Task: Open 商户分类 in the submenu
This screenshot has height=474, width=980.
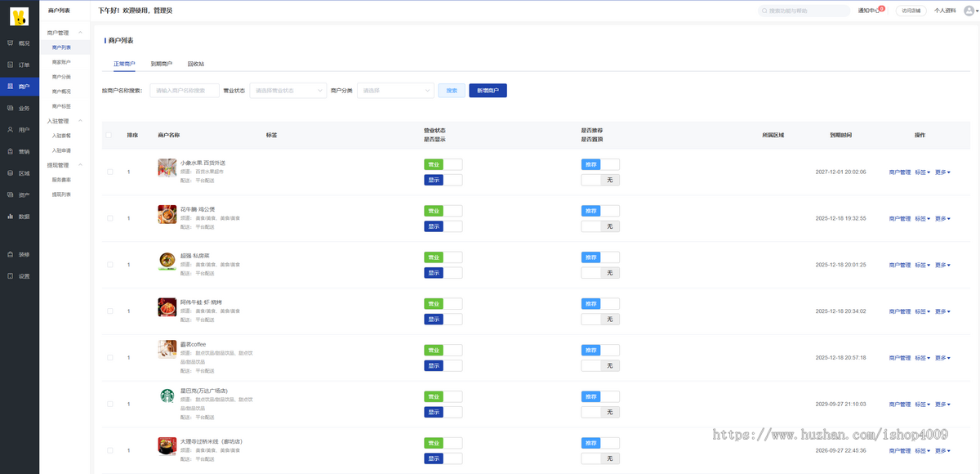Action: point(62,77)
